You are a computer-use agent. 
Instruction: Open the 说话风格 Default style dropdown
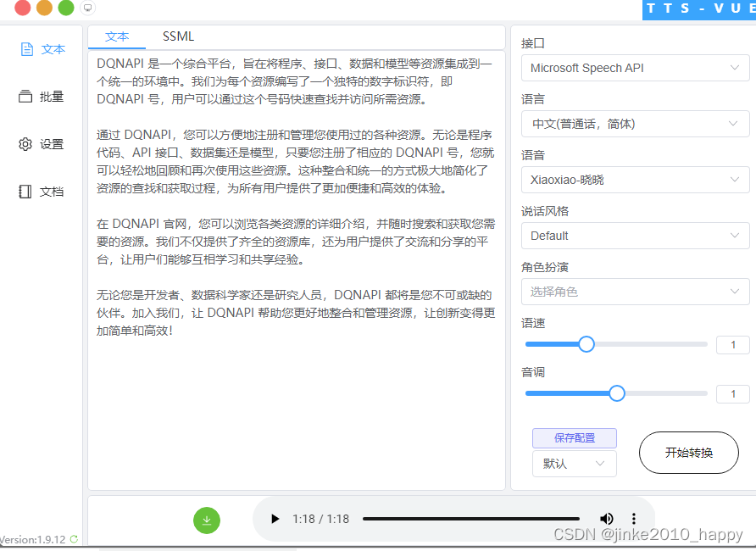tap(635, 236)
